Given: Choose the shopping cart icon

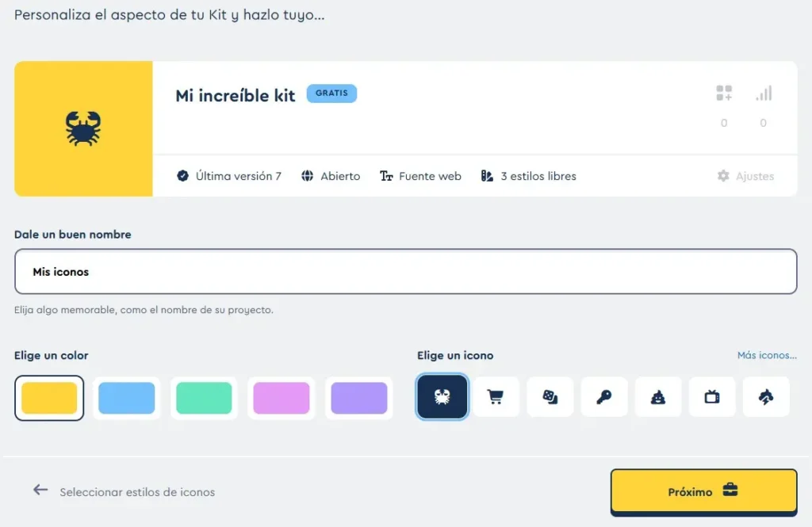Looking at the screenshot, I should point(496,397).
